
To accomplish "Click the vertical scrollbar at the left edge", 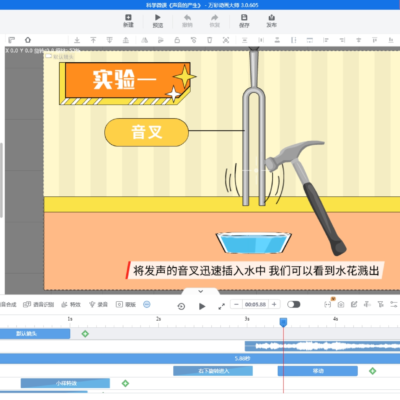I will 1,180.
